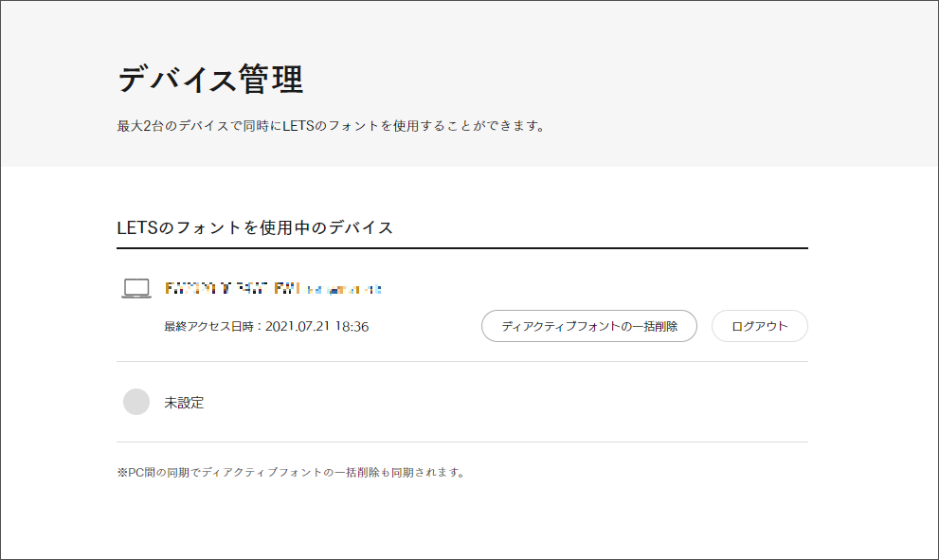Click the divider line above 未設定 slot

click(x=462, y=361)
